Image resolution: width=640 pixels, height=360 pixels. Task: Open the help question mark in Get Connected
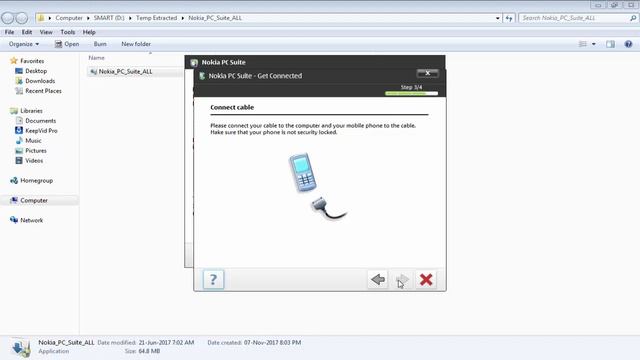[213, 280]
